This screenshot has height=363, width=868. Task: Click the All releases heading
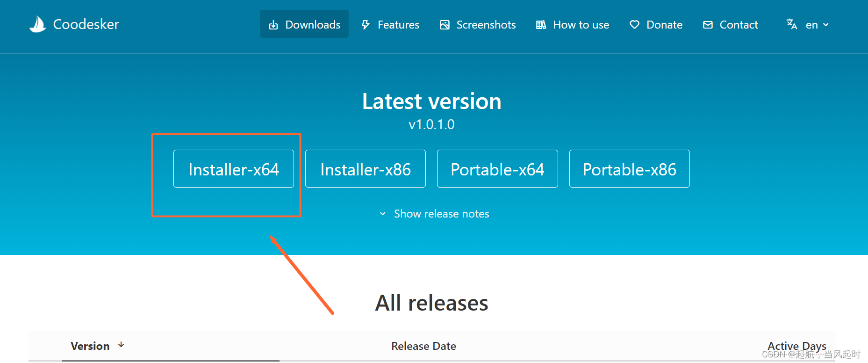pos(431,303)
